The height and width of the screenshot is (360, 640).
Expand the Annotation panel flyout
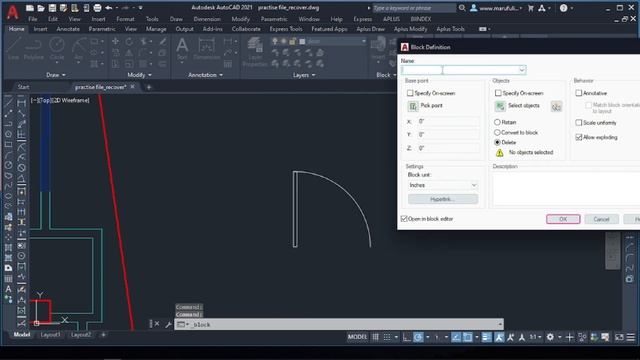[x=206, y=75]
